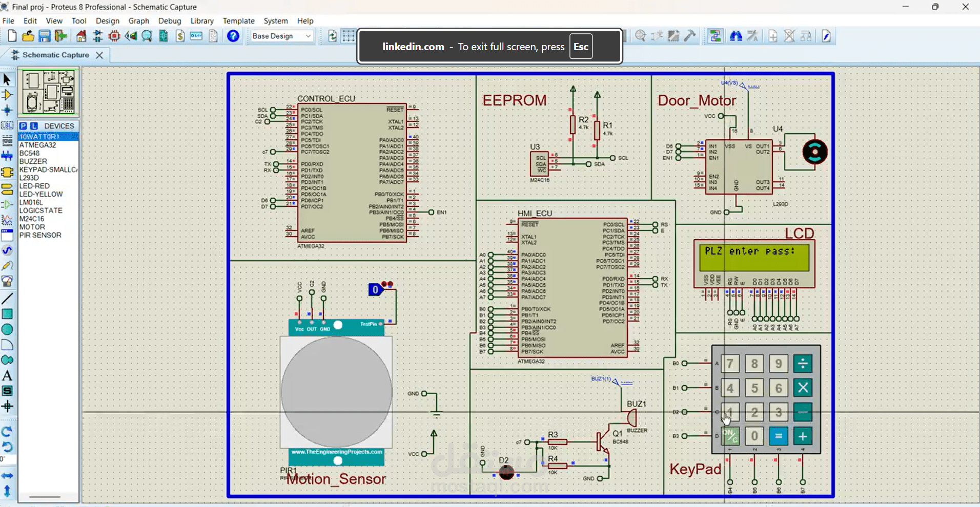Pick PIR SENSOR from the devices panel
This screenshot has width=980, height=507.
(41, 235)
